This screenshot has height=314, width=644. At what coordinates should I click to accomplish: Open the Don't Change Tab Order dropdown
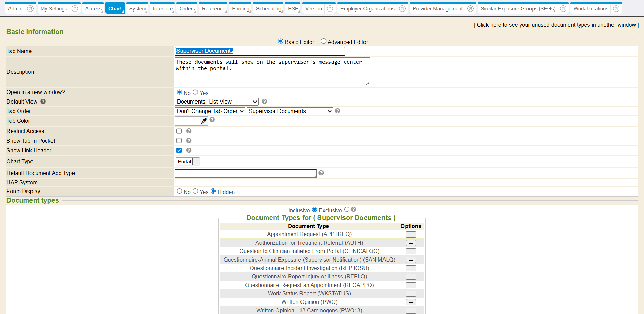[x=210, y=111]
